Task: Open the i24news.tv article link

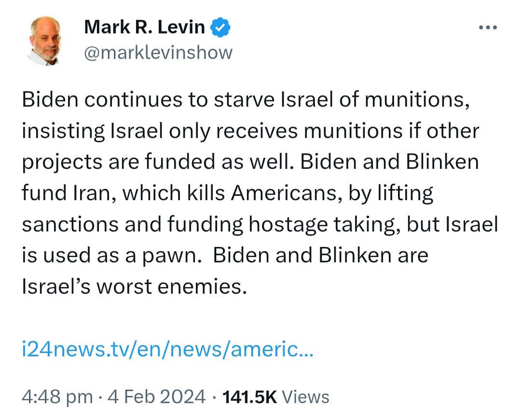Action: pyautogui.click(x=167, y=349)
